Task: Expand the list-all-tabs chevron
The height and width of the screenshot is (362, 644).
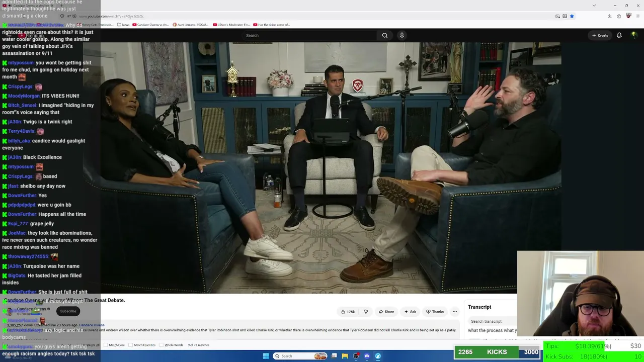Action: [594, 6]
